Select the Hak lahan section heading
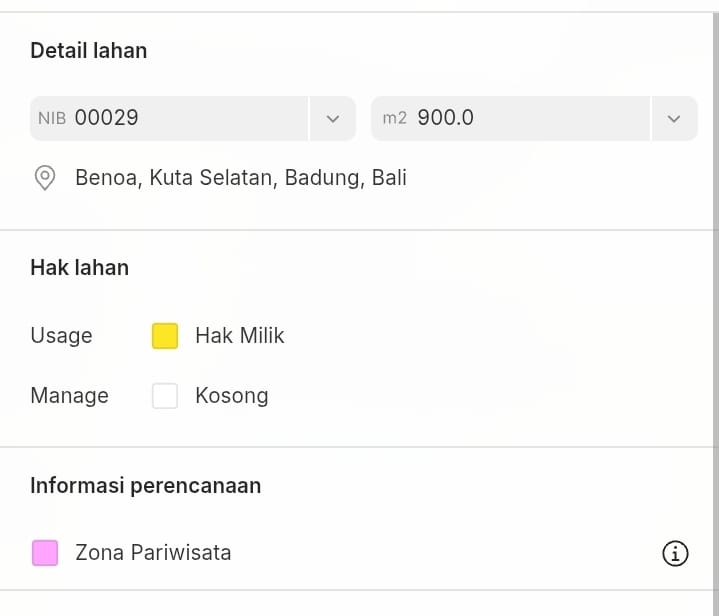The image size is (719, 616). (x=80, y=268)
